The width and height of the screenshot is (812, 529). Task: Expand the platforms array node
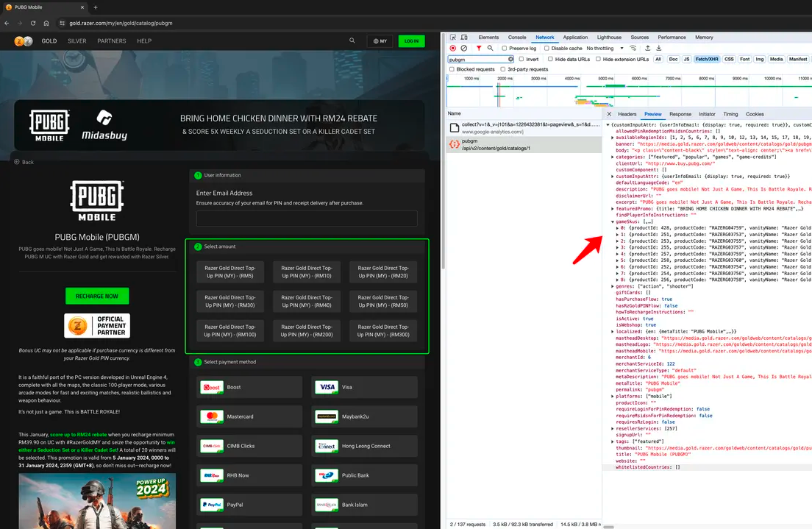tap(613, 397)
